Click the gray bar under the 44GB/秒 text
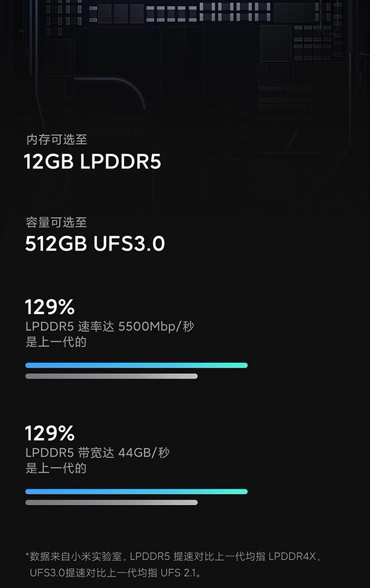This screenshot has height=588, width=370. pos(111,503)
